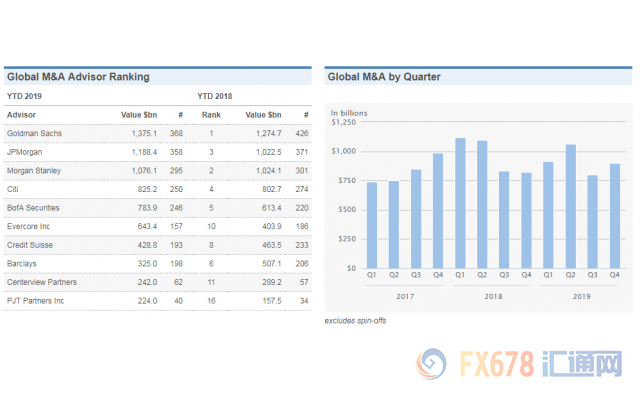This screenshot has width=640, height=400.
Task: Click the 2019 Q4 bar in chart
Action: point(615,216)
